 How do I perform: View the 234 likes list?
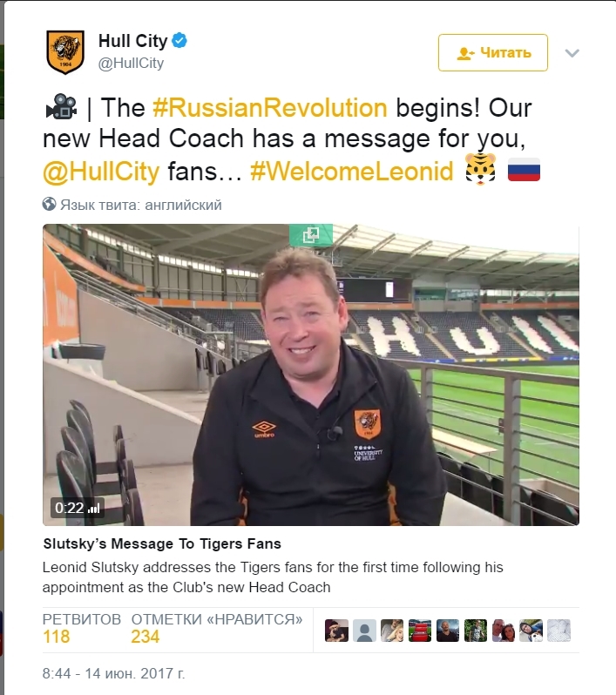(x=217, y=629)
